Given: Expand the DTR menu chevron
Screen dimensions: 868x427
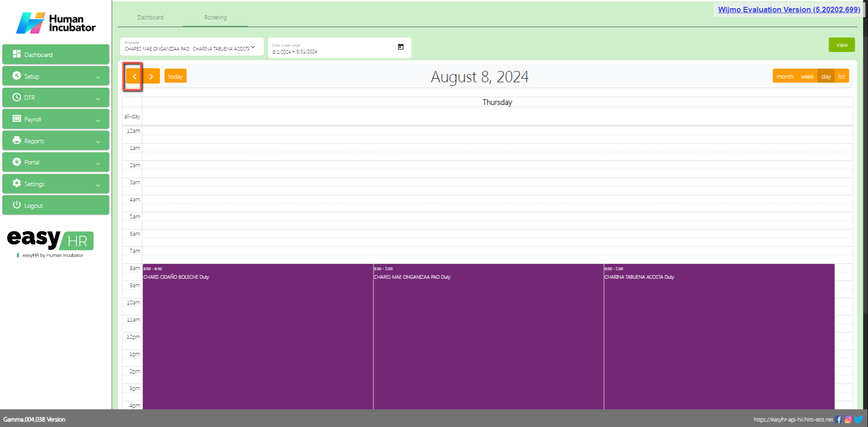Looking at the screenshot, I should coord(98,99).
